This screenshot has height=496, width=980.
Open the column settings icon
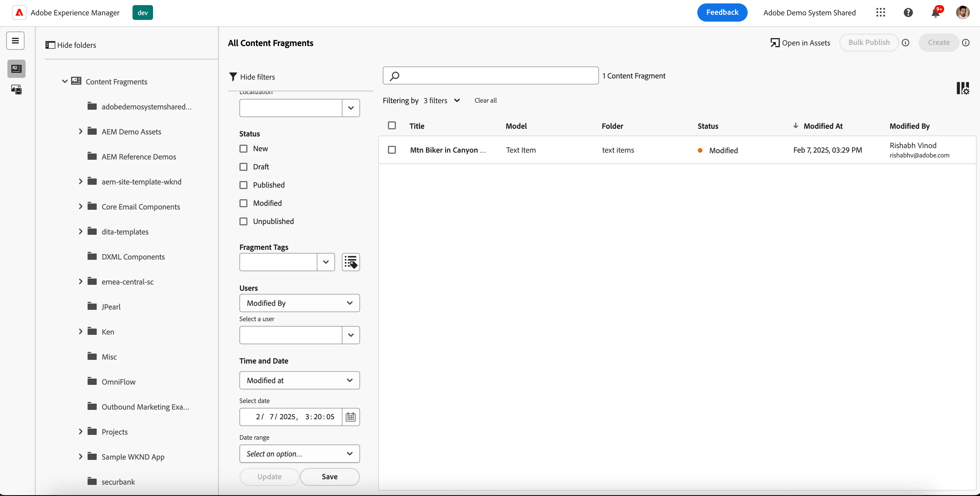coord(962,88)
